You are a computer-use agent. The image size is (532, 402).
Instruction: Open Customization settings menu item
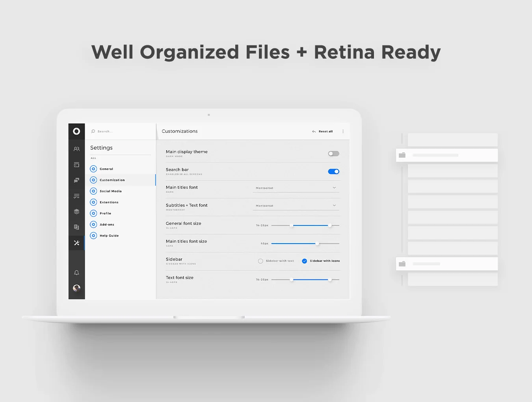[120, 180]
